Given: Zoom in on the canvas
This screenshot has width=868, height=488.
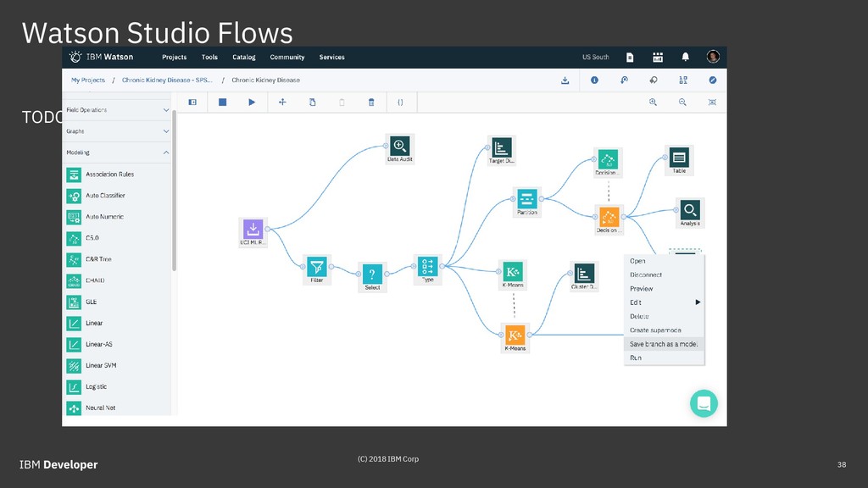Looking at the screenshot, I should pos(654,103).
